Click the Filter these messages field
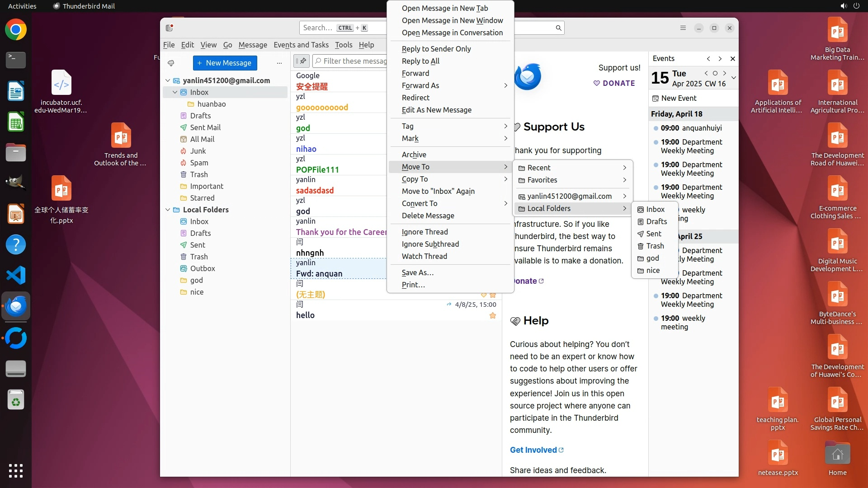 (355, 61)
